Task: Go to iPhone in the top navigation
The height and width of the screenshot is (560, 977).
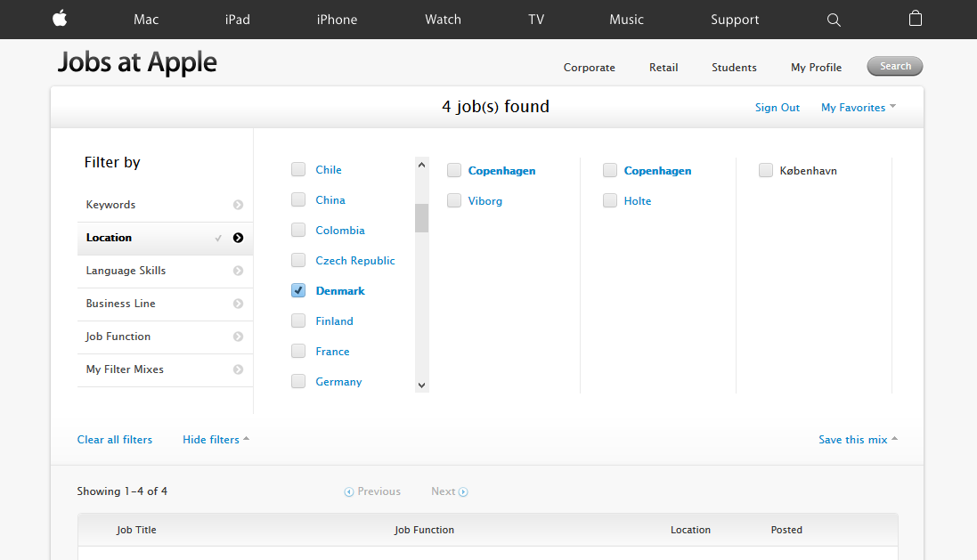Action: pyautogui.click(x=337, y=20)
